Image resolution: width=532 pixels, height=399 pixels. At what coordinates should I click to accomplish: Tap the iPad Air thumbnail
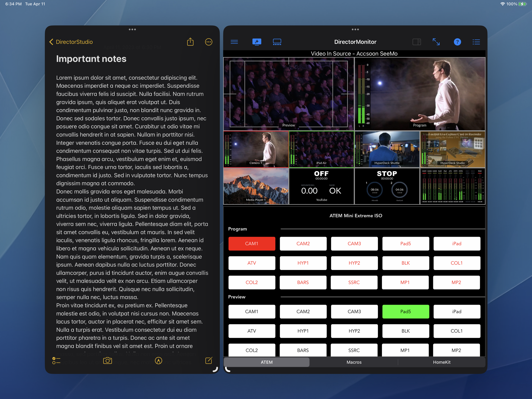(x=321, y=149)
